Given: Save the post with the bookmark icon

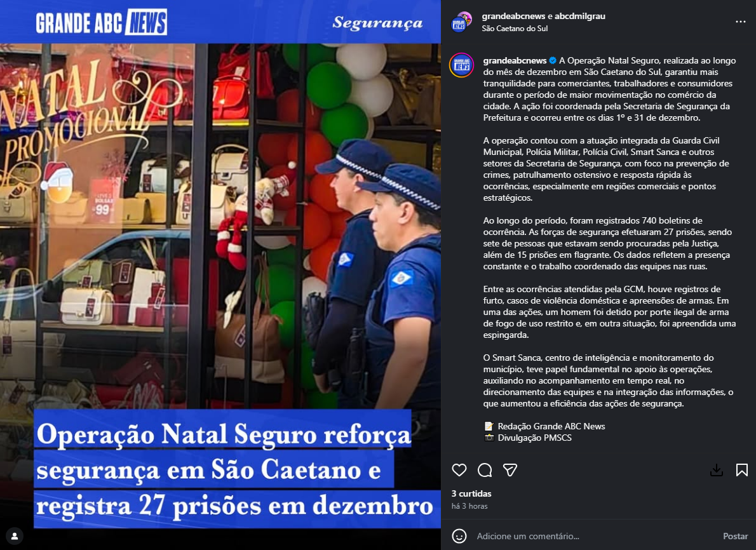Looking at the screenshot, I should pyautogui.click(x=742, y=470).
